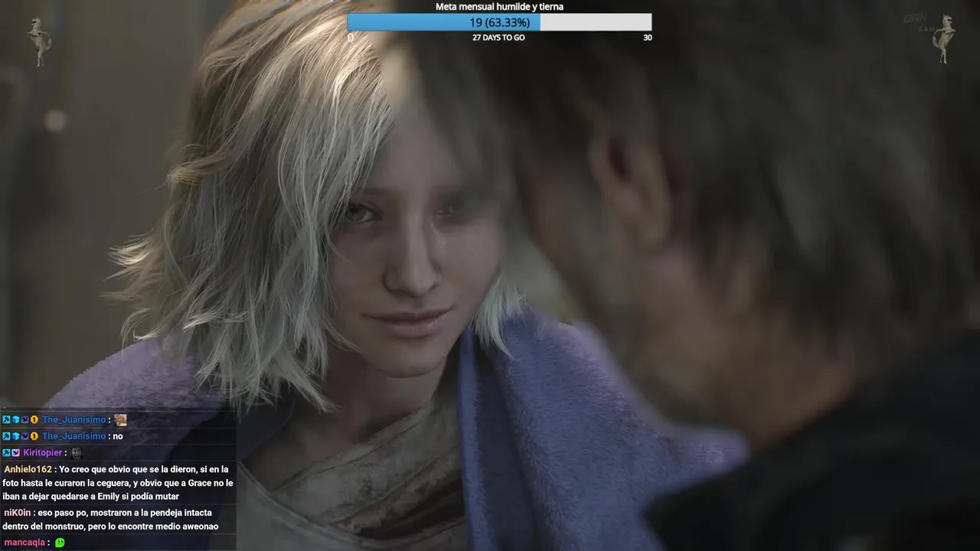The height and width of the screenshot is (551, 980).
Task: Open Kiritopier's username in chat
Action: tap(43, 452)
